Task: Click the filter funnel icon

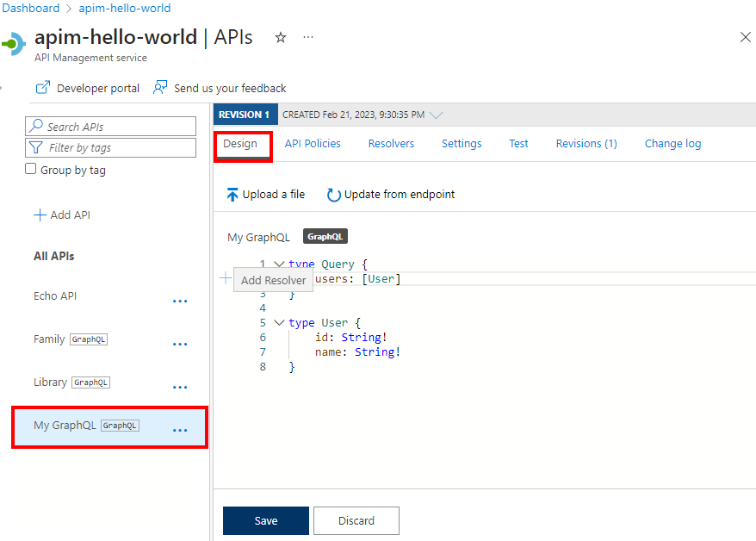Action: point(36,147)
